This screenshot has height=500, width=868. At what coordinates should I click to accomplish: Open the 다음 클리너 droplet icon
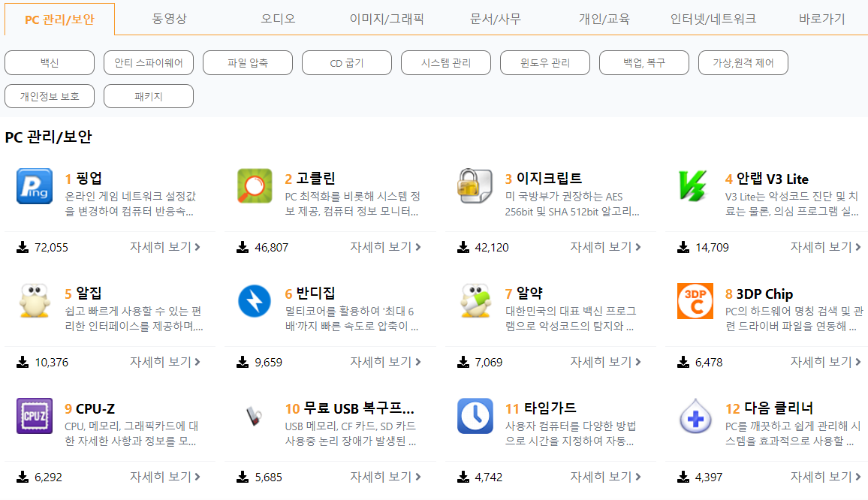(695, 417)
